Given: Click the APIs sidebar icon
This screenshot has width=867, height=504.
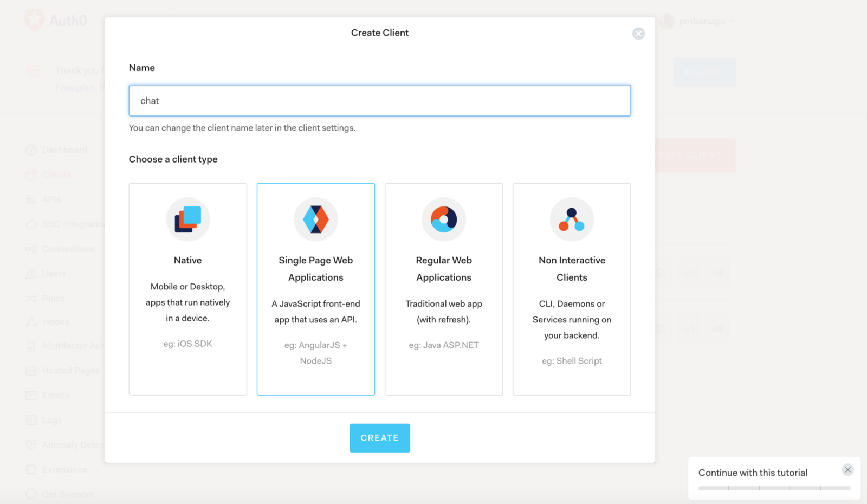Looking at the screenshot, I should click(x=31, y=199).
